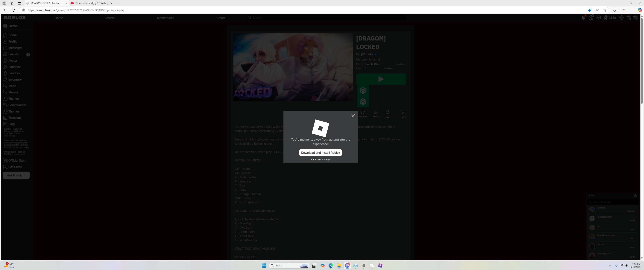The image size is (644, 270).
Task: Close the Roblox install dialog
Action: 353,116
